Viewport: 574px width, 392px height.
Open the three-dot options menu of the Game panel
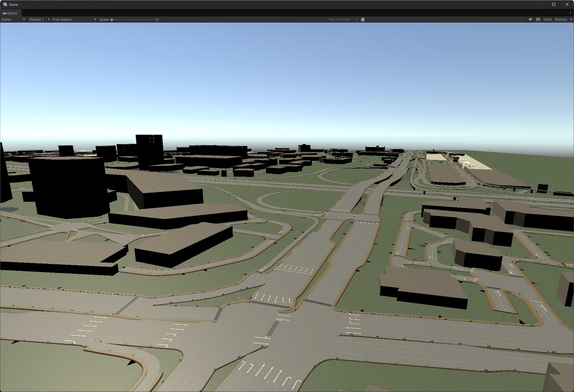570,13
